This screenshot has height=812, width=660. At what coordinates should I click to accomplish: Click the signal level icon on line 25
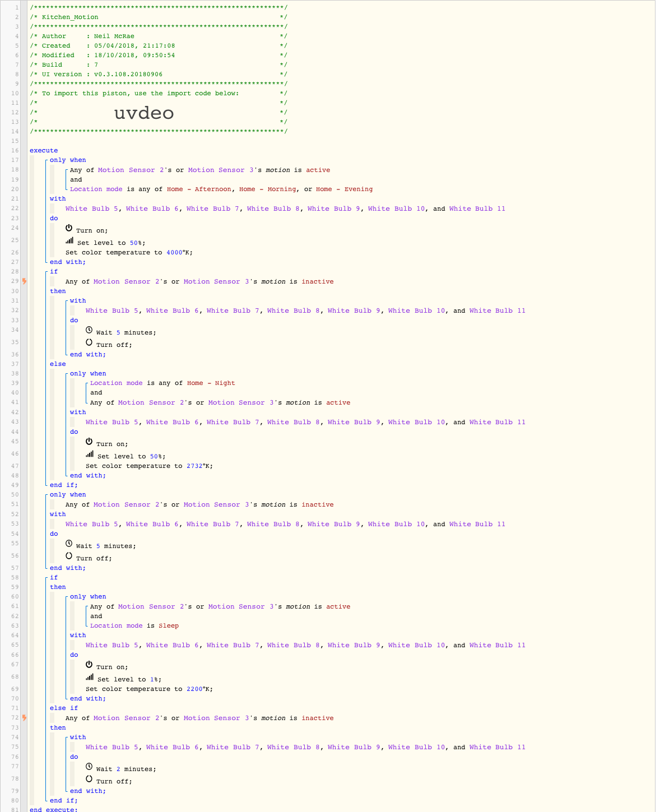pos(69,240)
